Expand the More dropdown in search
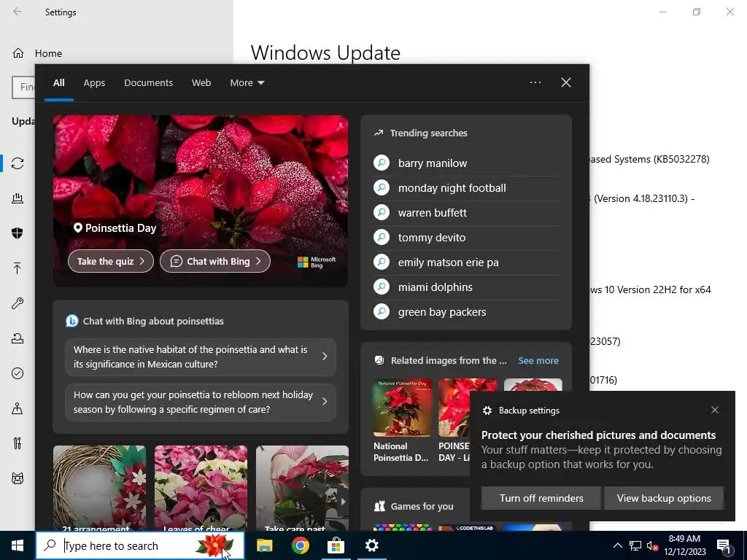This screenshot has height=560, width=747. click(247, 83)
